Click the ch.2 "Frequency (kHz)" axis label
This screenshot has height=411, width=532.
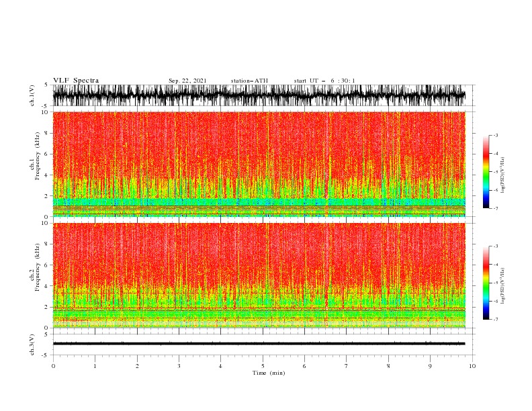(38, 267)
